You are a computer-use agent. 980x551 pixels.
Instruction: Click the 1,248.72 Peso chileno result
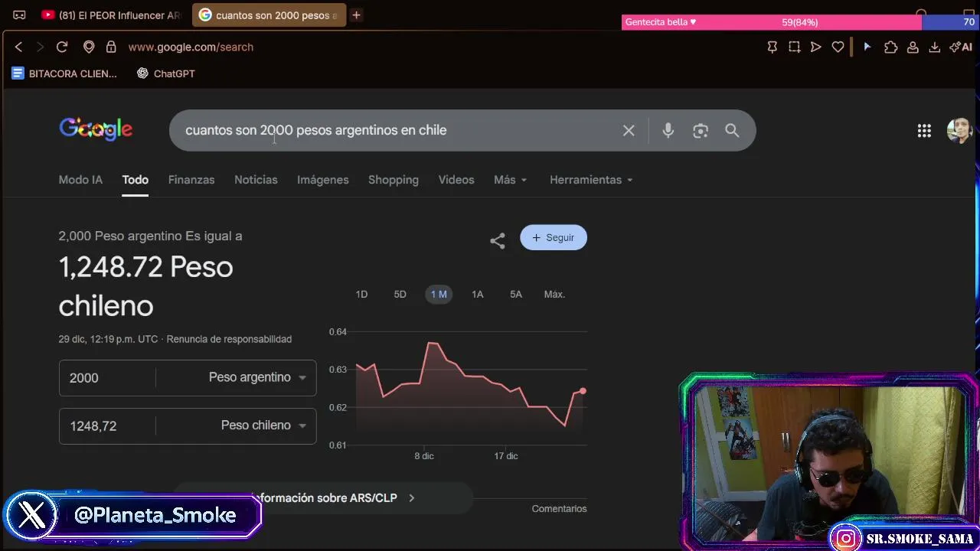pos(145,286)
